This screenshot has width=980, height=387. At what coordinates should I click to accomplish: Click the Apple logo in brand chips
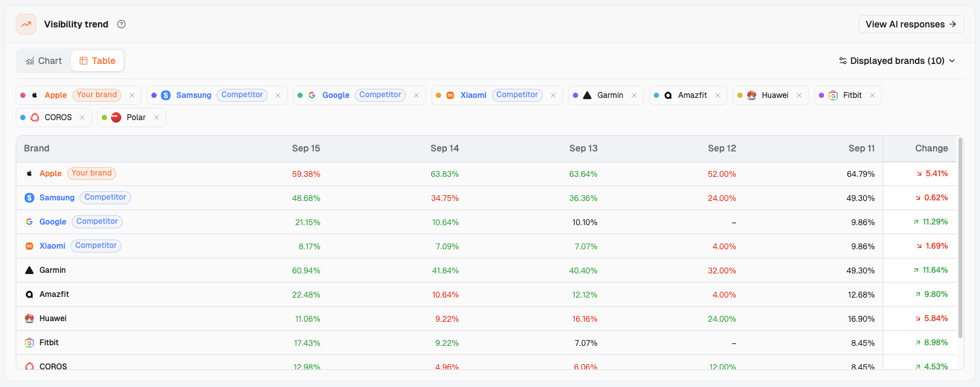click(35, 95)
